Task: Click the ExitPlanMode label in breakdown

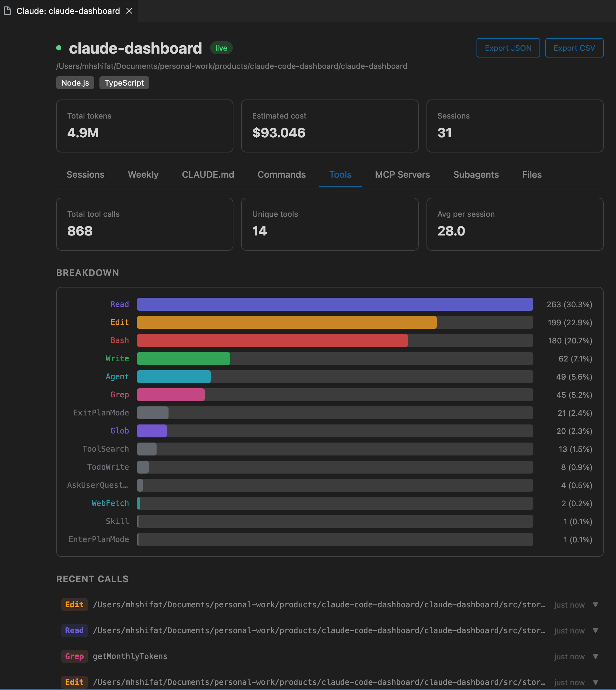Action: tap(101, 413)
